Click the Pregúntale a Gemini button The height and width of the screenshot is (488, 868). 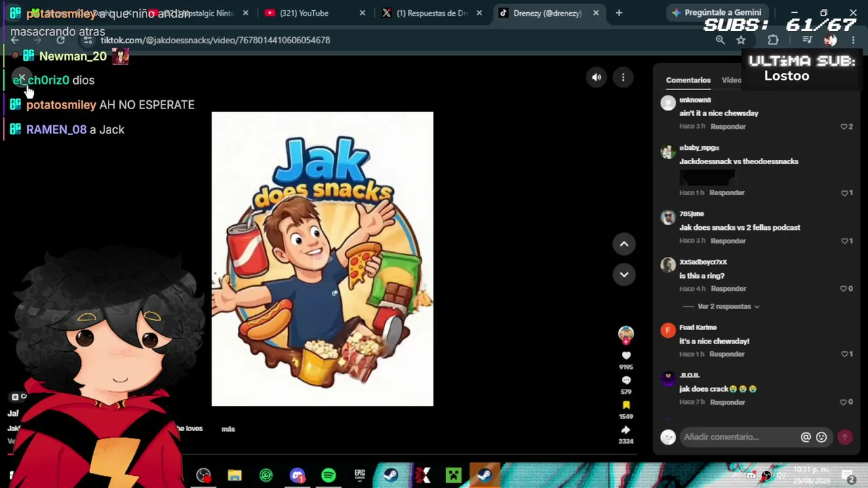(x=717, y=13)
